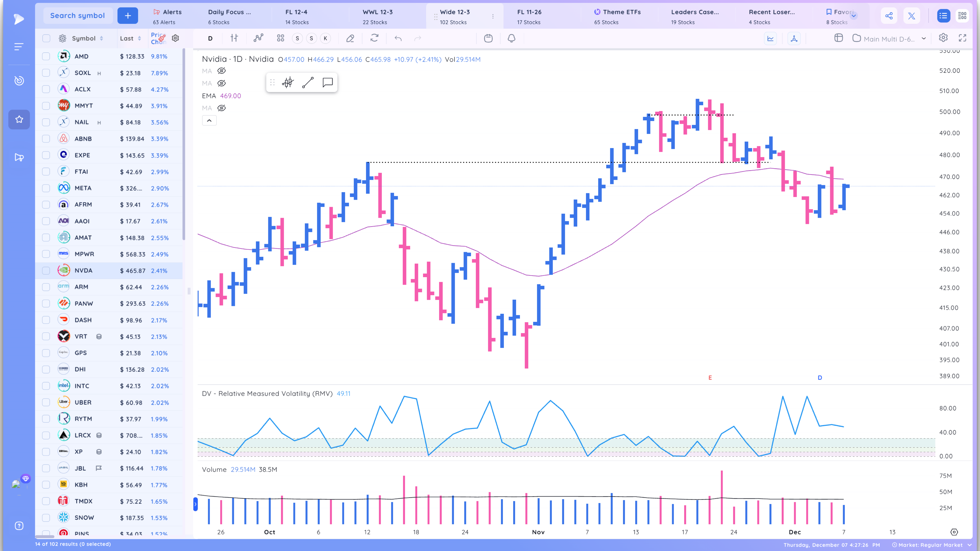Screen dimensions: 980x551
Task: Enter fullscreen chart mode
Action: coord(962,38)
